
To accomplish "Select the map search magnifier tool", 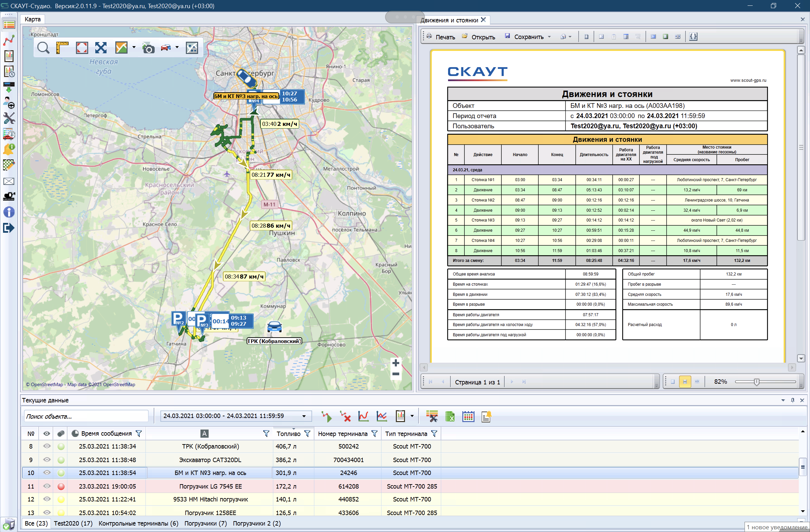I will pyautogui.click(x=43, y=47).
